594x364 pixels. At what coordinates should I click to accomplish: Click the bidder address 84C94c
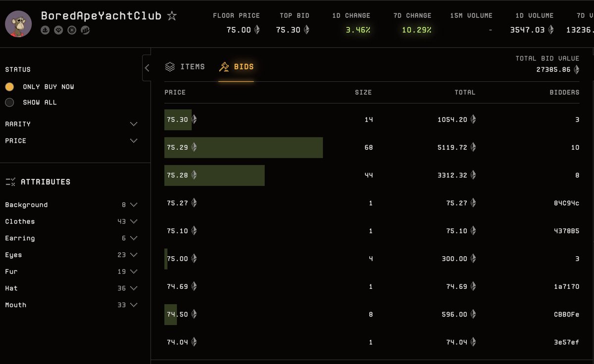567,203
